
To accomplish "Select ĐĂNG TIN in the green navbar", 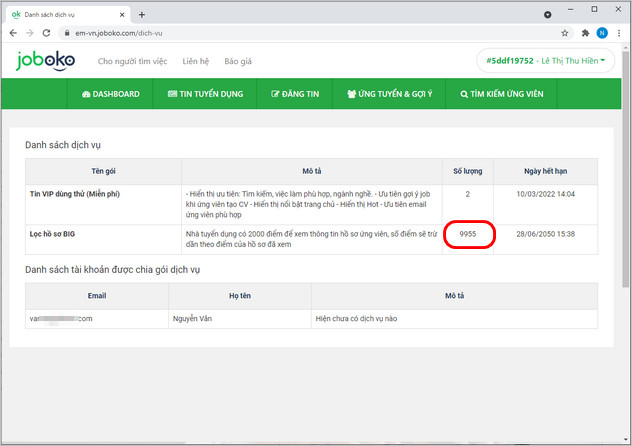I will tap(295, 94).
